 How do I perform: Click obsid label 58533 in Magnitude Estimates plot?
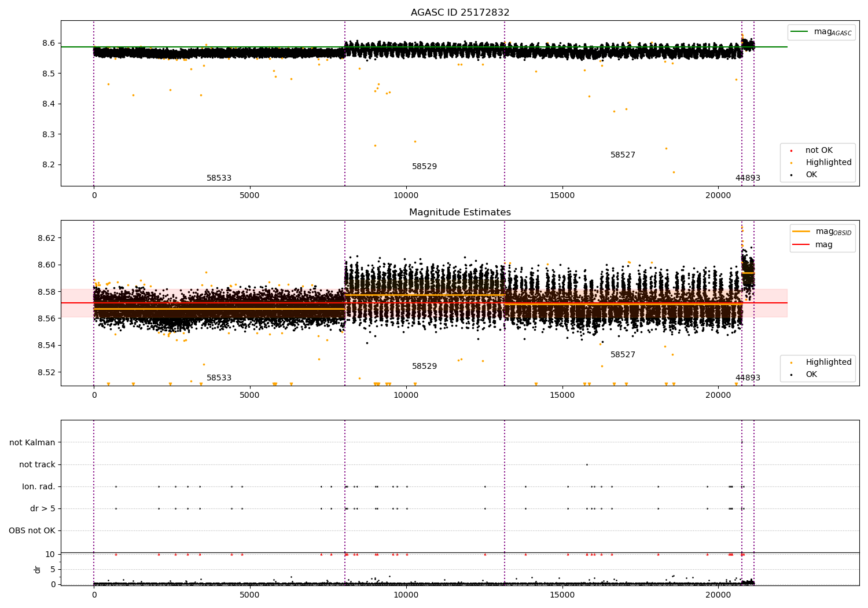click(x=219, y=378)
